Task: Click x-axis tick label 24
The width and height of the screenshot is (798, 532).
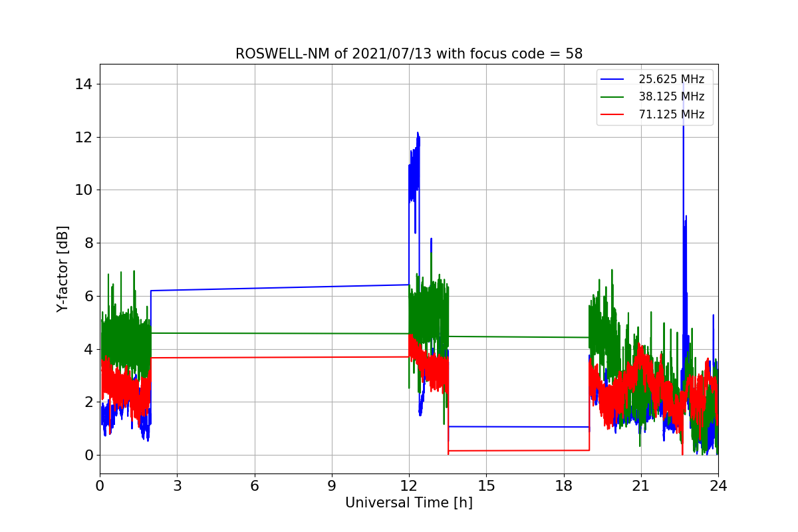Action: click(718, 485)
